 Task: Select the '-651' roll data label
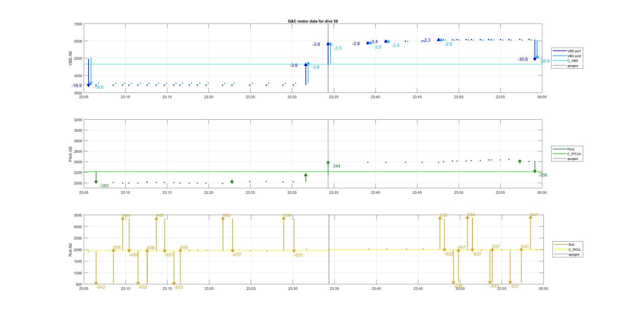(x=169, y=255)
